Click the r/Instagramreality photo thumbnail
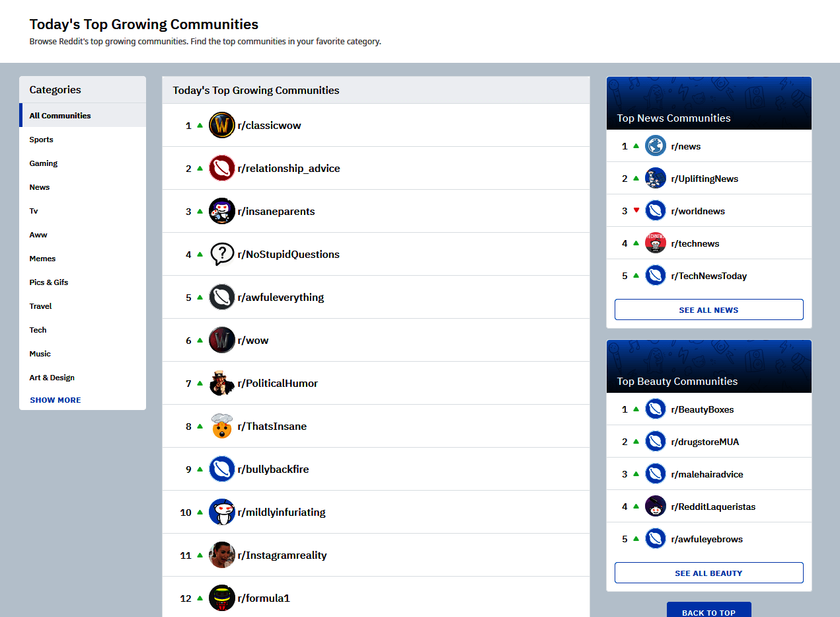The height and width of the screenshot is (617, 840). [221, 555]
